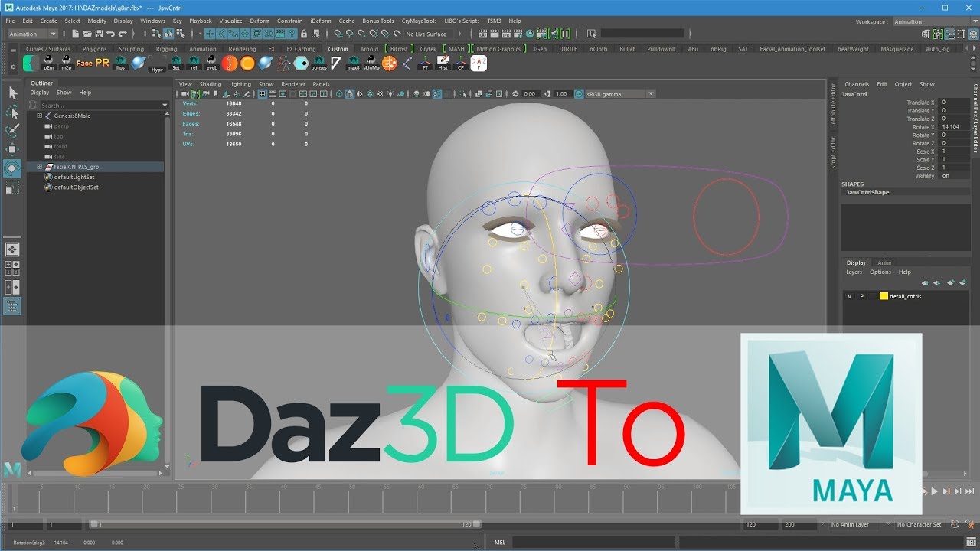Click the bones shelf button
Viewport: 980px width, 551px height.
pyautogui.click(x=318, y=64)
